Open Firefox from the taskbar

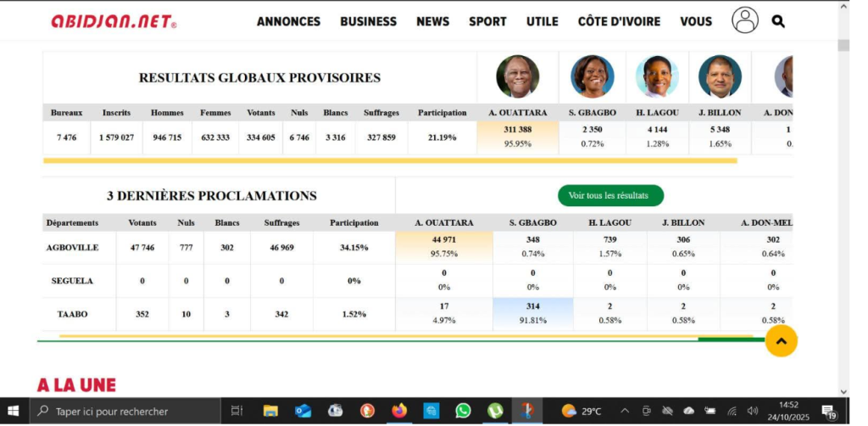399,411
